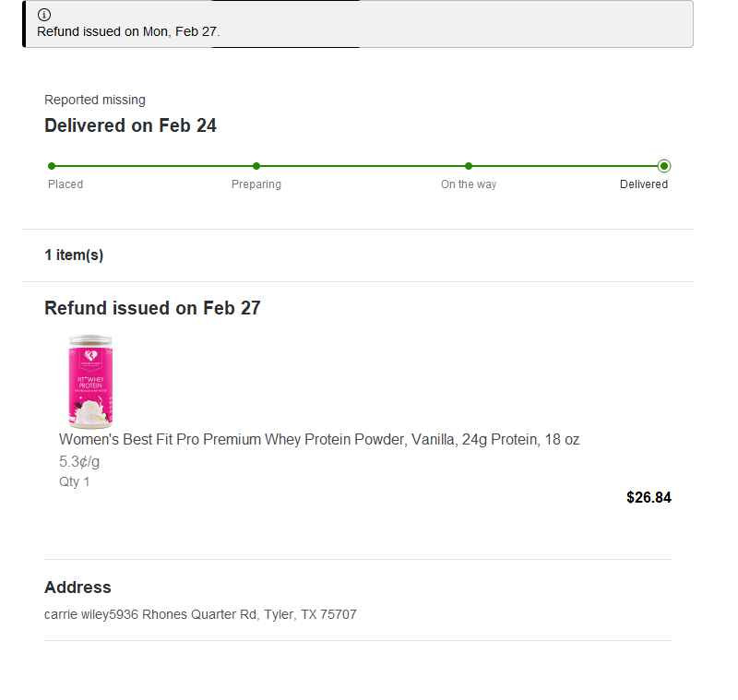Click the $26.84 item price
738x700 pixels.
coord(649,498)
